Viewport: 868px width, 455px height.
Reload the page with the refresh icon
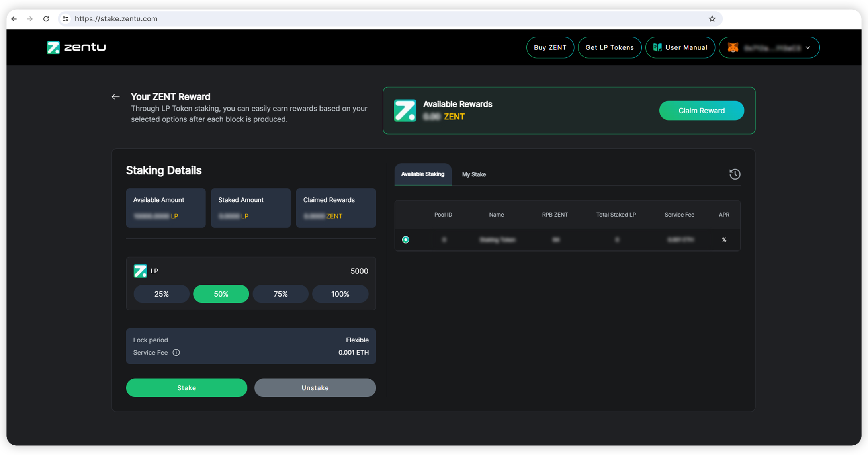pyautogui.click(x=46, y=19)
